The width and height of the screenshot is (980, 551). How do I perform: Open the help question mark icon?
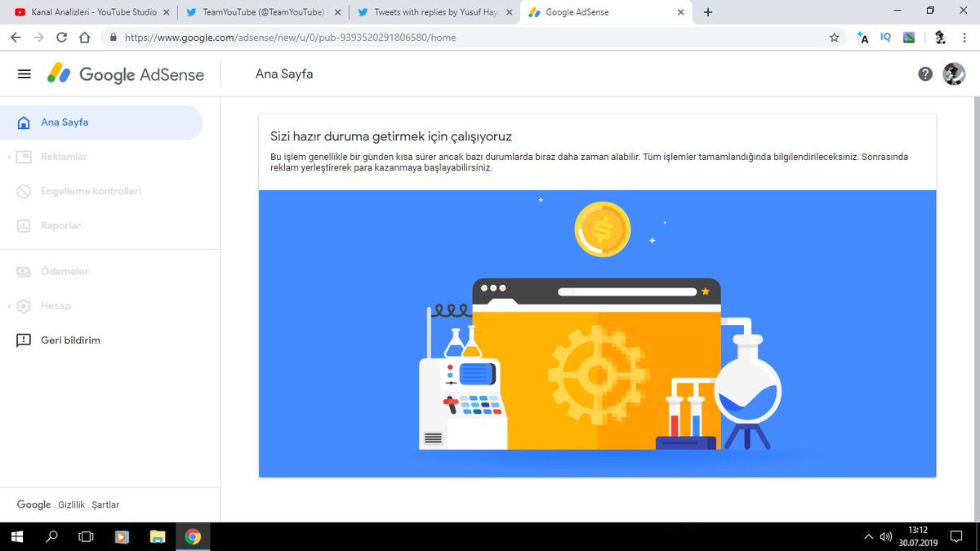(925, 74)
